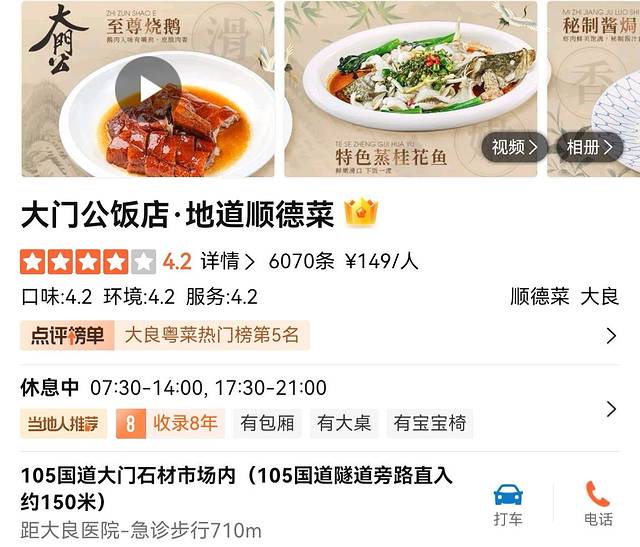The height and width of the screenshot is (547, 640).
Task: Tap the orange 8 years badge icon
Action: click(x=131, y=424)
